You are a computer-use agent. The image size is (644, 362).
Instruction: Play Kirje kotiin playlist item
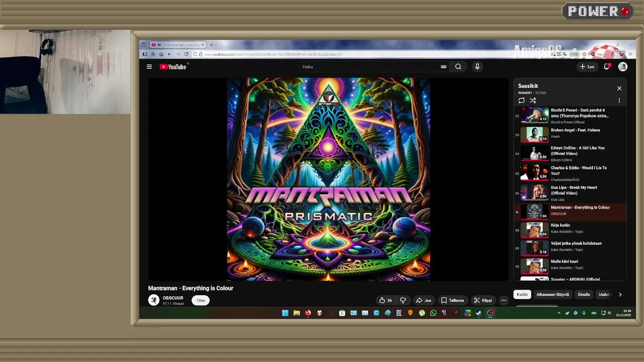(x=571, y=230)
